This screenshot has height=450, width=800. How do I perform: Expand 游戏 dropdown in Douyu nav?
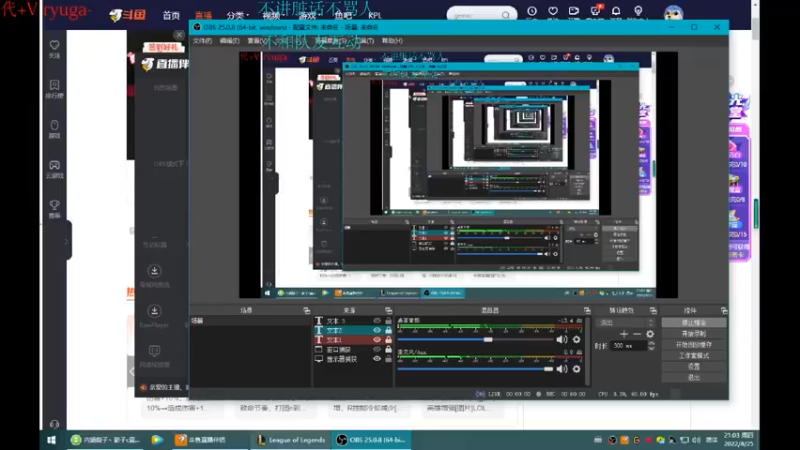(309, 16)
